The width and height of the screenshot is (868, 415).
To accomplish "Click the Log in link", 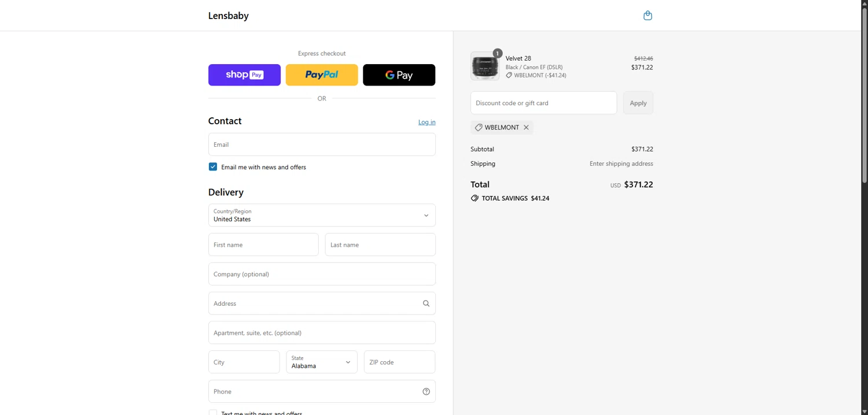I will click(427, 122).
